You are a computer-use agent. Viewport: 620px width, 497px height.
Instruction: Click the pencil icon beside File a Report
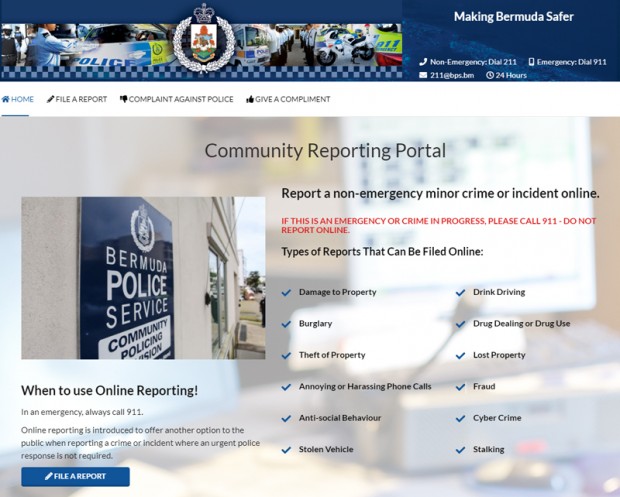pos(51,99)
